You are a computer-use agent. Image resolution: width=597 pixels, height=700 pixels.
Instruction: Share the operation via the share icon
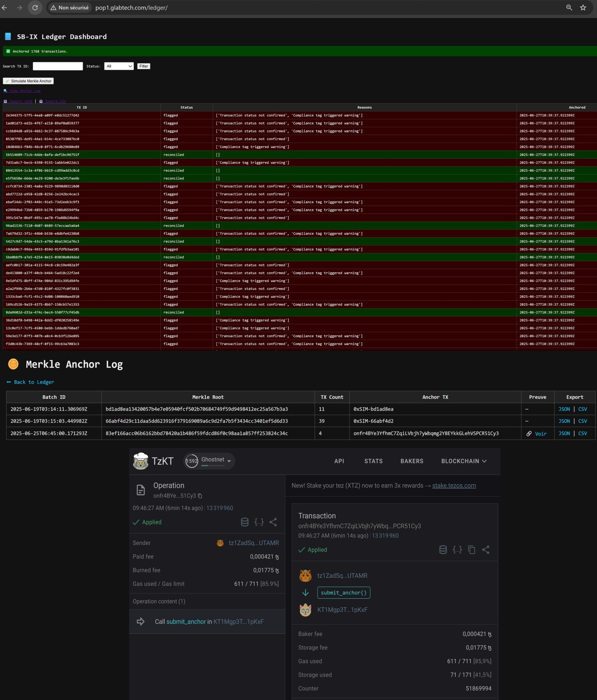[273, 523]
